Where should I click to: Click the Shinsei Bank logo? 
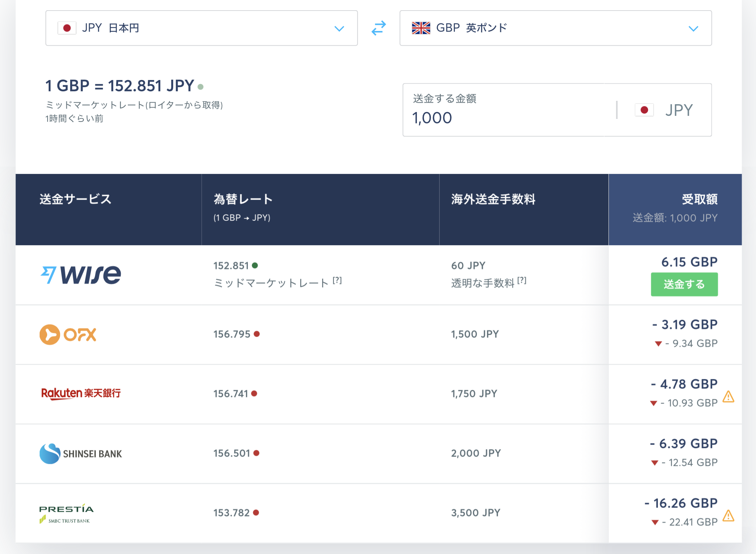pos(81,453)
